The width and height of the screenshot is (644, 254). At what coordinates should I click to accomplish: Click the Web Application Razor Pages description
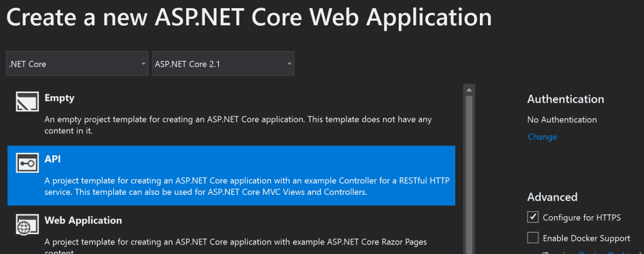pyautogui.click(x=236, y=245)
